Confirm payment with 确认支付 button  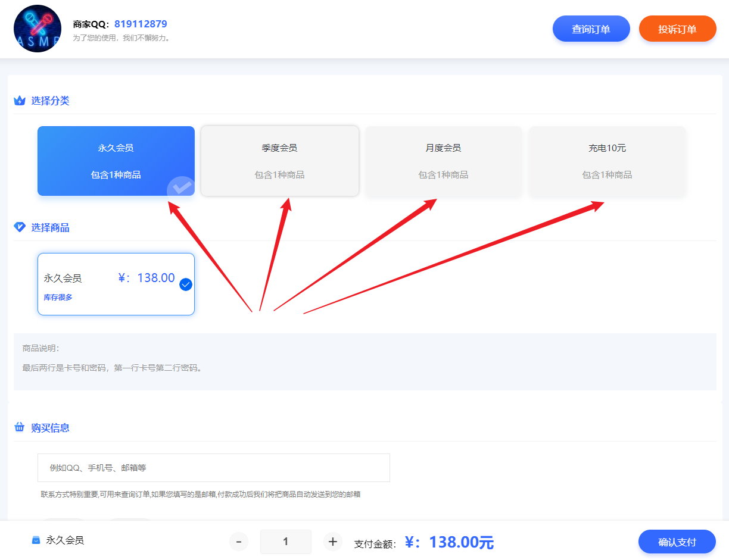click(x=677, y=542)
